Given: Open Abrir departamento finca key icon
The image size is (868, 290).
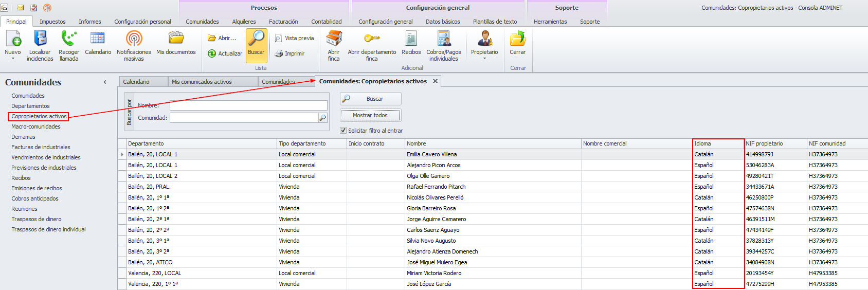Looking at the screenshot, I should point(372,39).
